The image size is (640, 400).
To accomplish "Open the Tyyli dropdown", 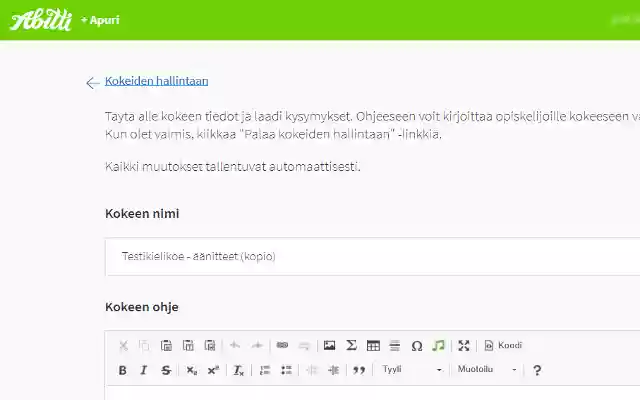I will coord(412,369).
